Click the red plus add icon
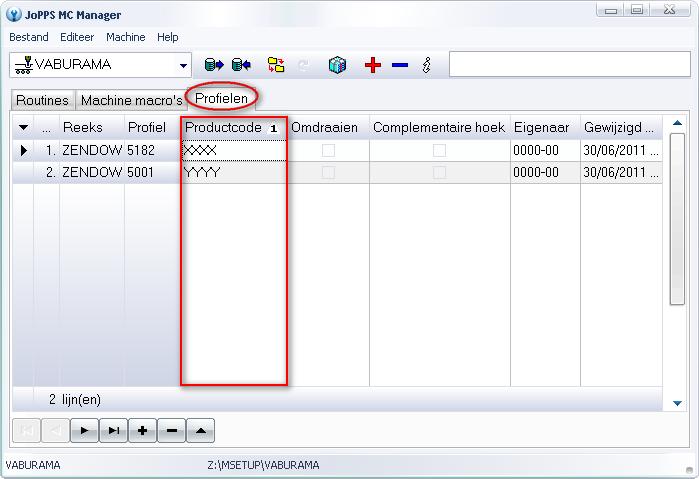This screenshot has width=699, height=479. [373, 65]
